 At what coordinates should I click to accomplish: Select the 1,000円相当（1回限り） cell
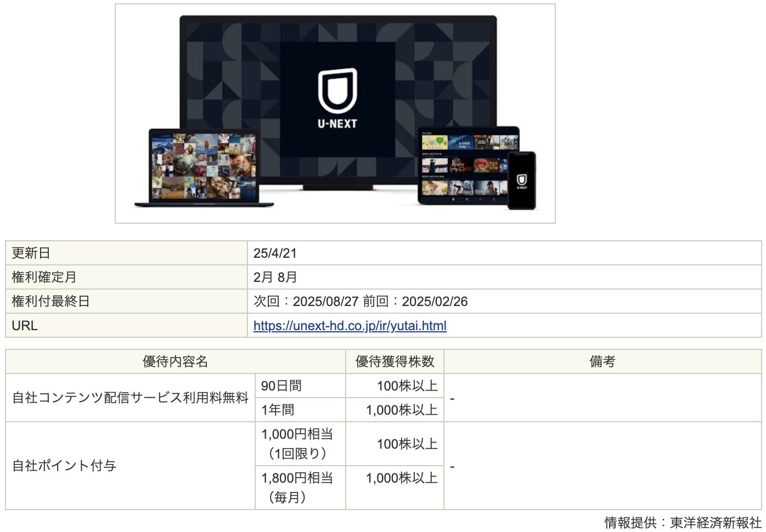pyautogui.click(x=300, y=444)
